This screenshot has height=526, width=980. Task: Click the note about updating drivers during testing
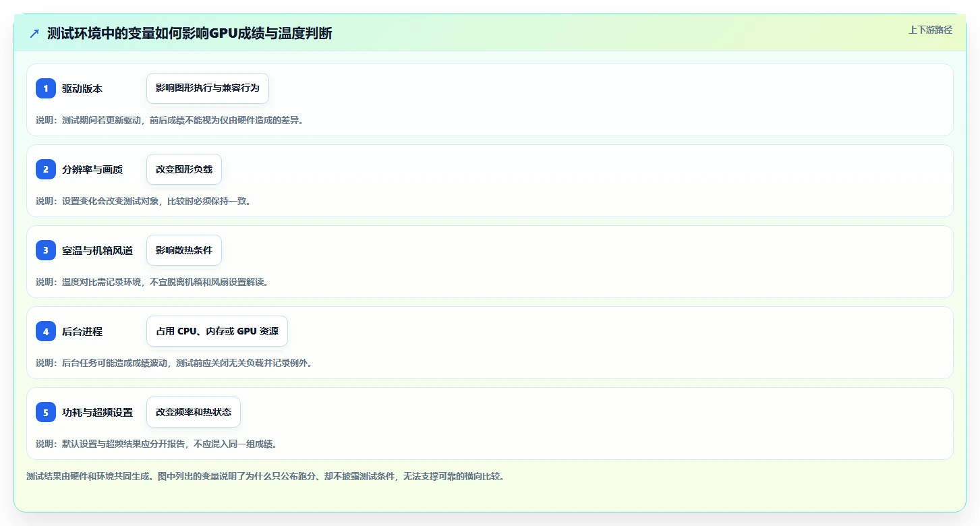click(x=170, y=120)
